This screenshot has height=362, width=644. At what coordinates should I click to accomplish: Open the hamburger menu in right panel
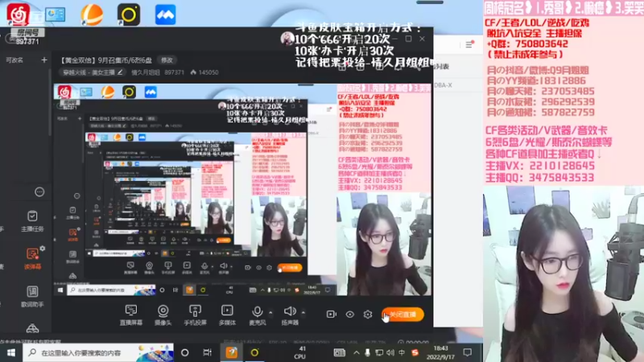pyautogui.click(x=469, y=45)
